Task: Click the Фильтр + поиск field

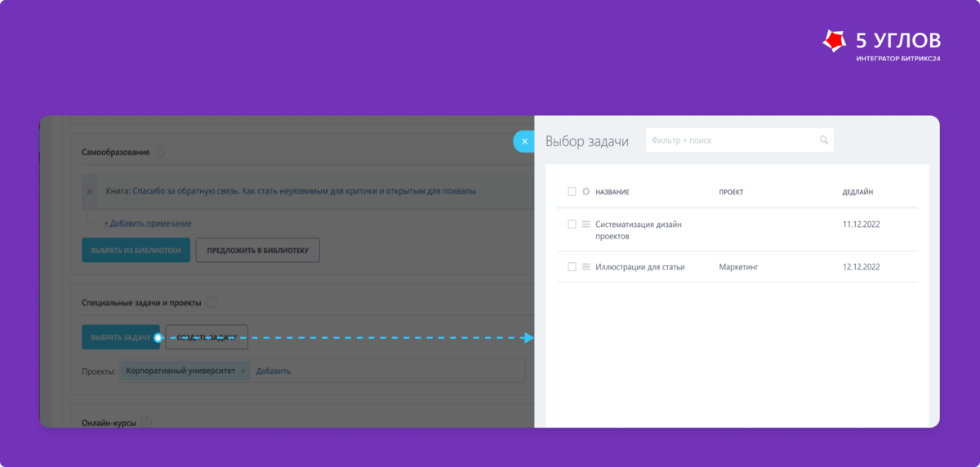Action: point(740,140)
